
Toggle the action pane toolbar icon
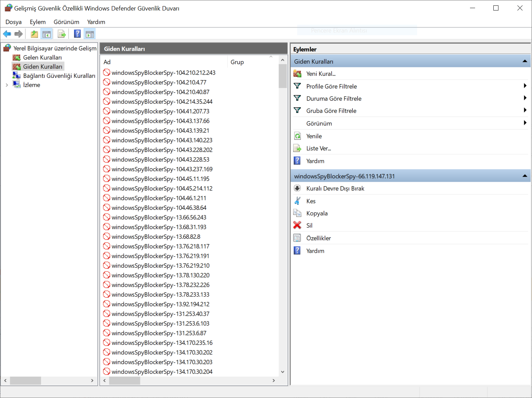(x=90, y=34)
